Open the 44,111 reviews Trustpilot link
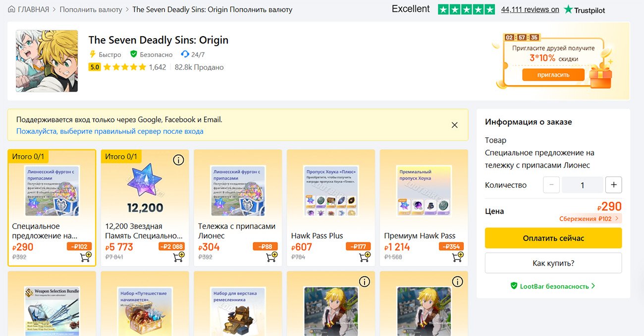 click(x=530, y=9)
